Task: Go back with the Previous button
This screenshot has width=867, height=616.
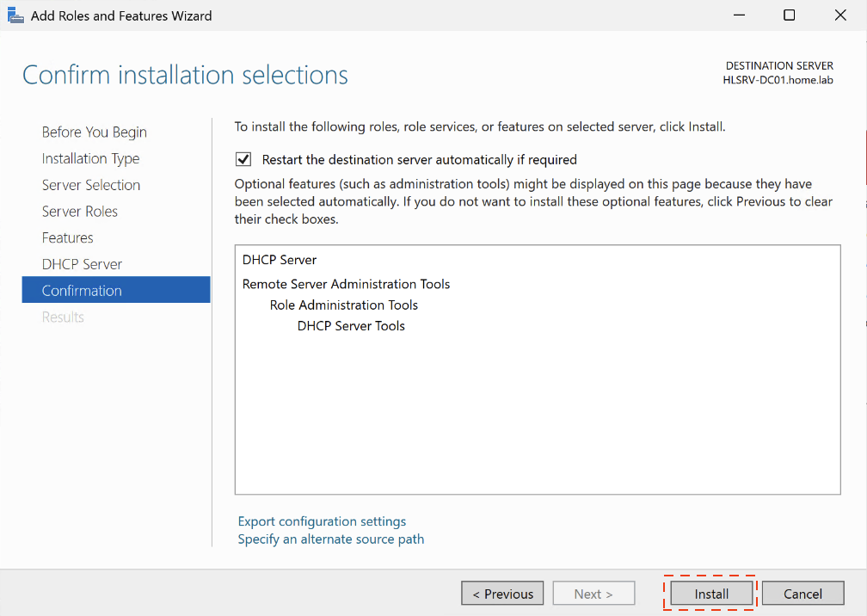Action: click(x=502, y=594)
